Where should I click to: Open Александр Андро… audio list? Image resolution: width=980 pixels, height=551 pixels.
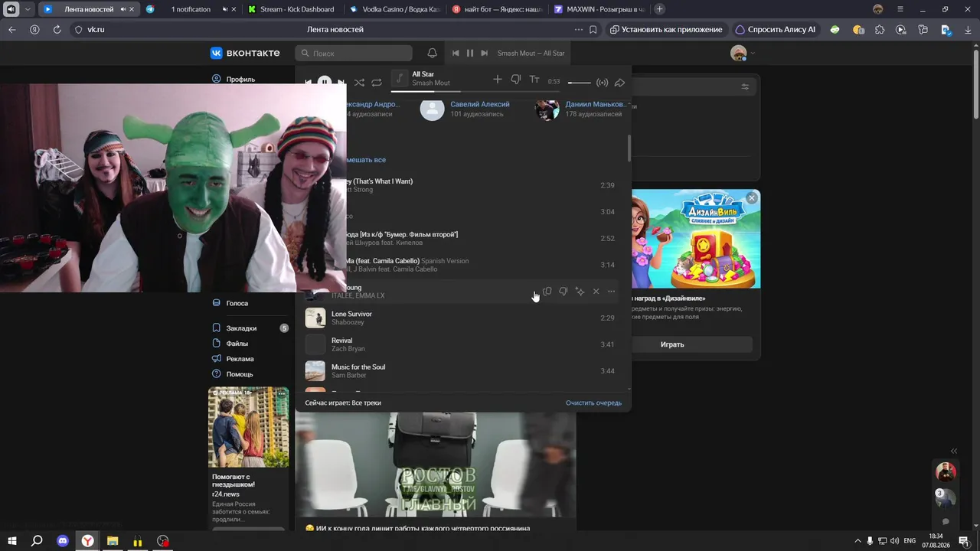(373, 104)
